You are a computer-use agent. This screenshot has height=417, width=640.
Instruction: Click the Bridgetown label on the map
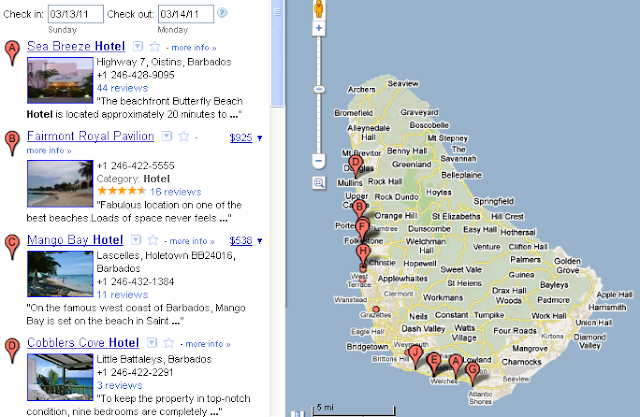pyautogui.click(x=367, y=347)
